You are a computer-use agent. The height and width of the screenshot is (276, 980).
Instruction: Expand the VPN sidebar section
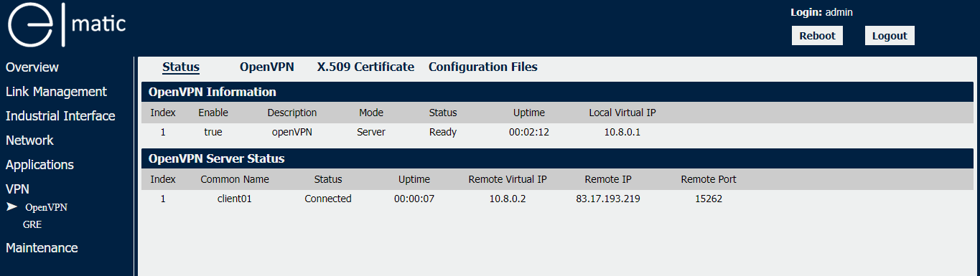pyautogui.click(x=17, y=189)
